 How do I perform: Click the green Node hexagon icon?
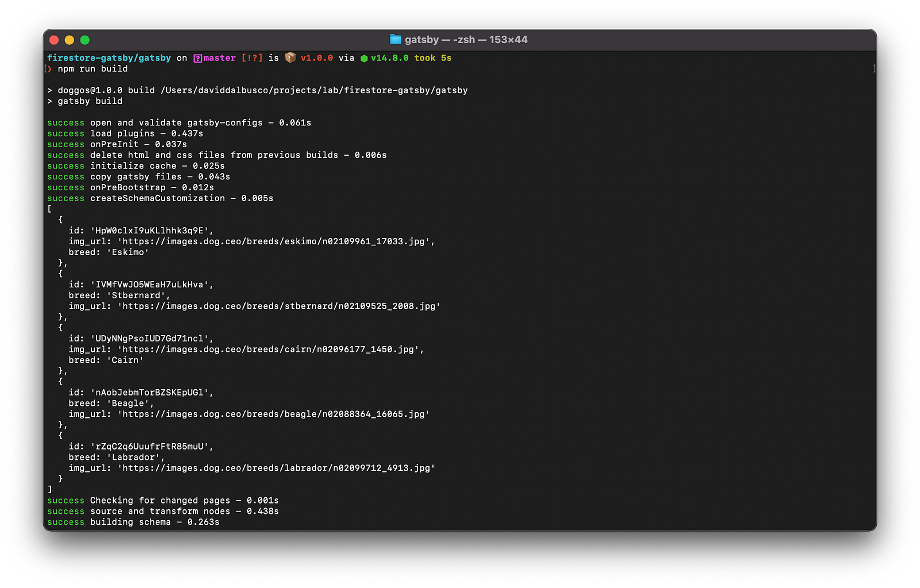click(x=364, y=58)
